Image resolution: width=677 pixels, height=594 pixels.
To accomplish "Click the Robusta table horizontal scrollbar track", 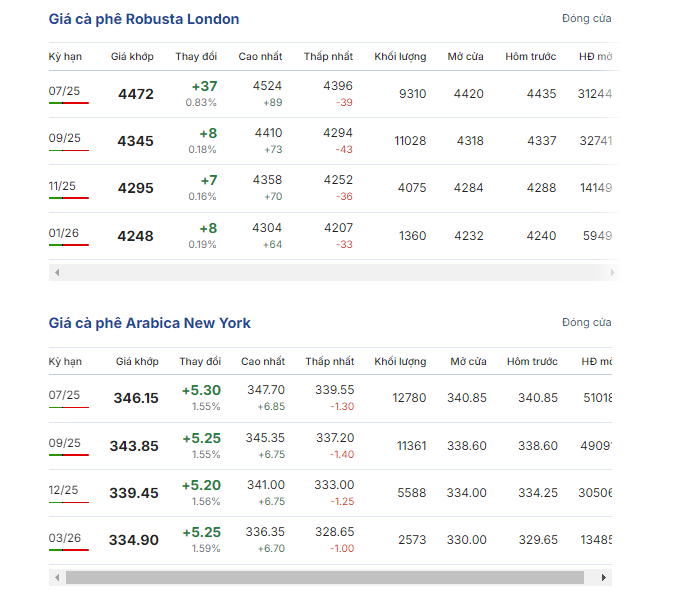I will tap(330, 272).
